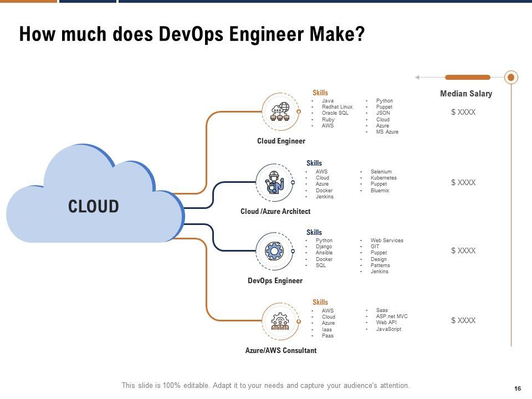532x399 pixels.
Task: Click the leftward gray arrow above Median Salary
Action: [416, 77]
